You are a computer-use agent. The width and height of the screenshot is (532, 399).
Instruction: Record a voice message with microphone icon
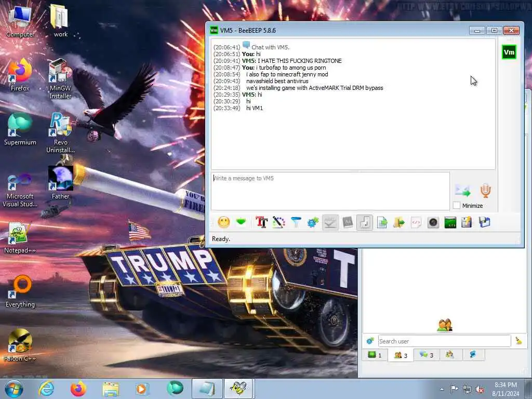point(486,191)
